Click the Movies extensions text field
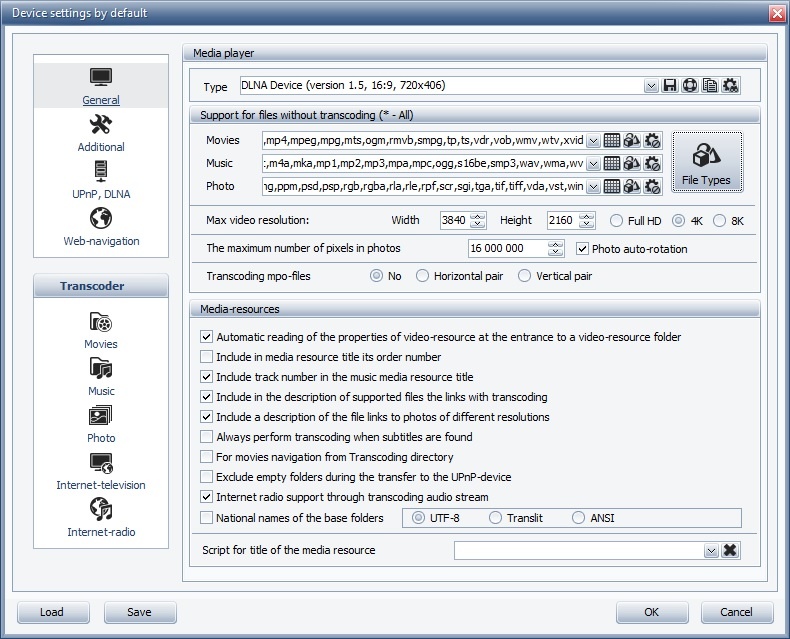This screenshot has width=790, height=639. [424, 140]
